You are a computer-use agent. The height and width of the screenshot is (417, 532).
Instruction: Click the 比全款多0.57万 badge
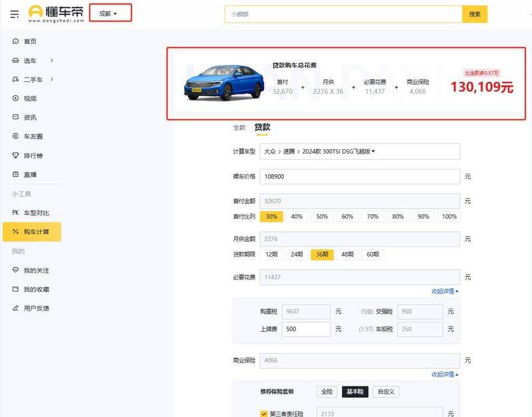point(481,73)
